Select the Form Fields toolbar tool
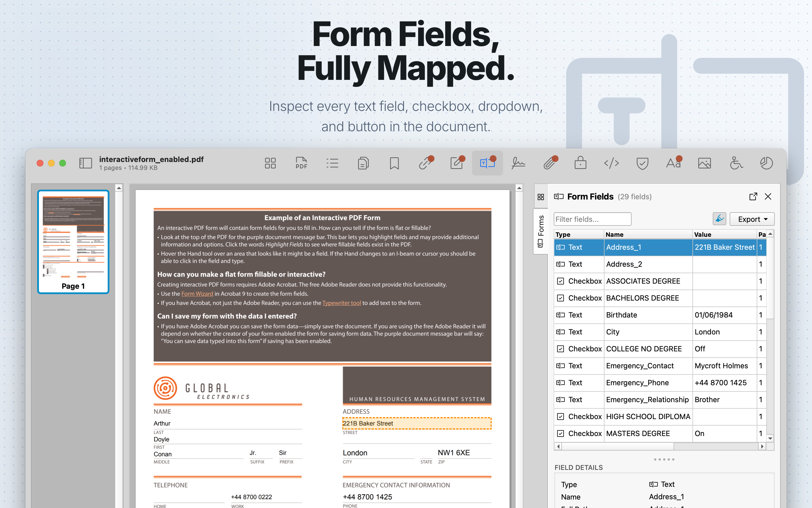Viewport: 812px width, 508px height. pos(487,163)
